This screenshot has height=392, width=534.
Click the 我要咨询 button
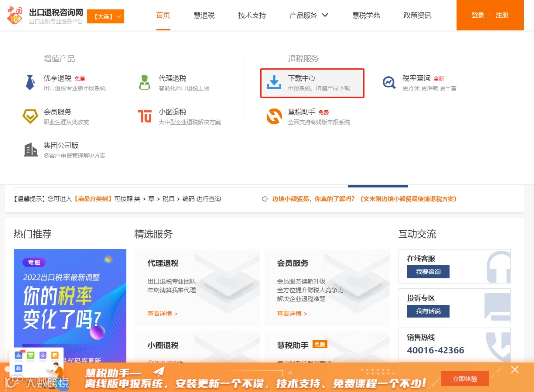click(x=428, y=272)
